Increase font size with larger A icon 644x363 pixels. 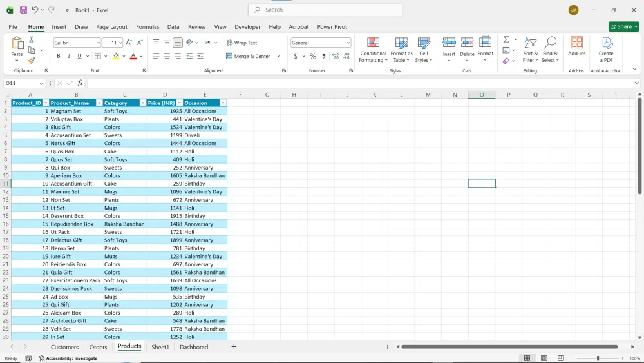point(129,43)
